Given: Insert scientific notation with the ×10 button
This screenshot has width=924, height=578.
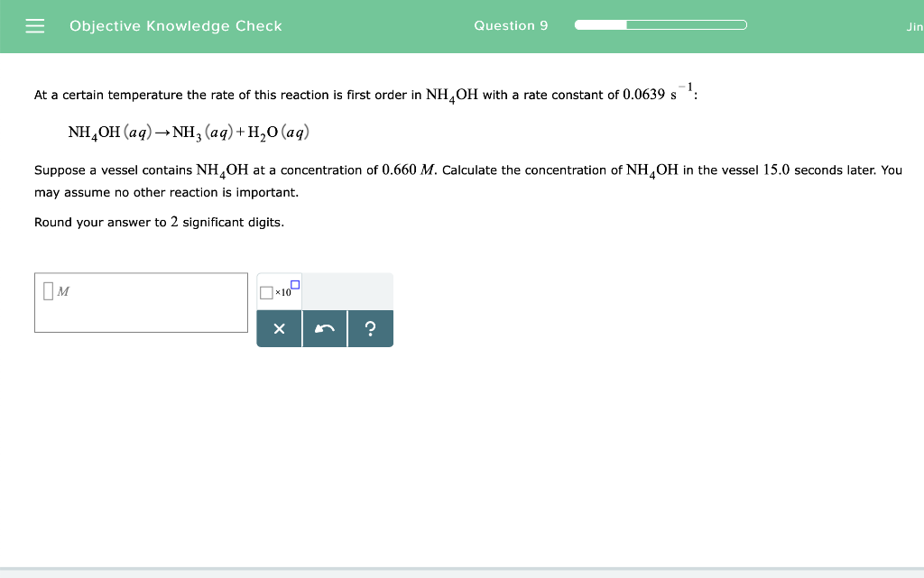Looking at the screenshot, I should click(278, 291).
